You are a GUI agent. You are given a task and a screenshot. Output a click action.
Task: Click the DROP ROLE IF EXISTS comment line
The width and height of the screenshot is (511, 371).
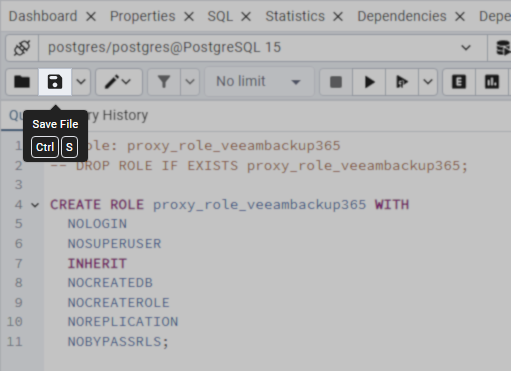point(259,166)
